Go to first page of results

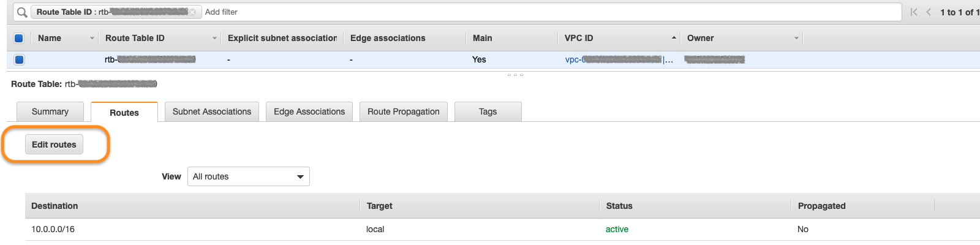click(x=914, y=12)
